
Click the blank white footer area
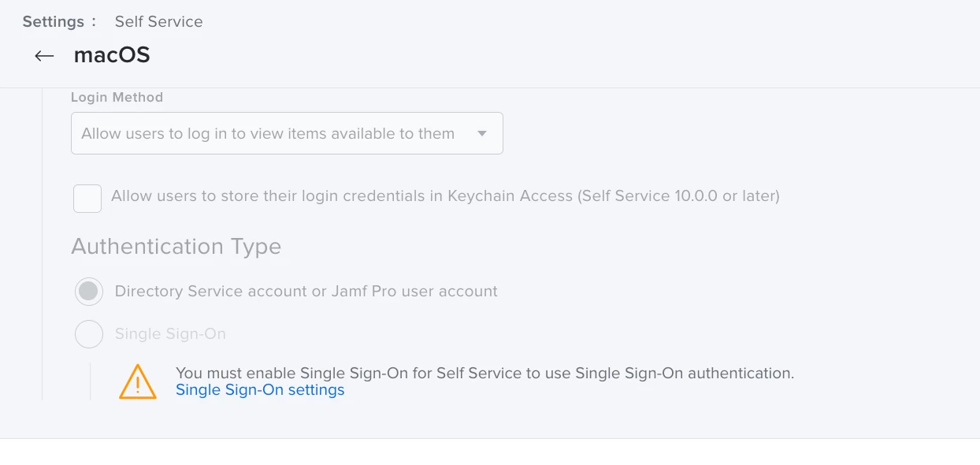[x=490, y=452]
